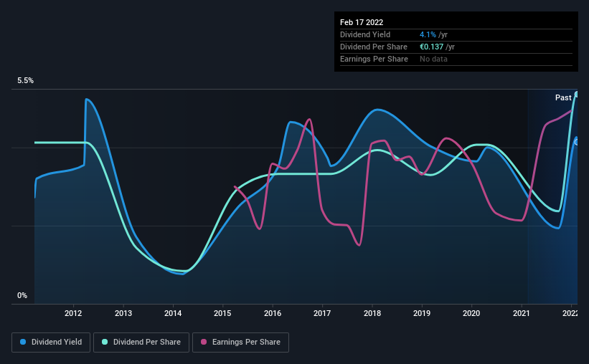Select the 2017 x-axis label
This screenshot has width=589, height=364.
(322, 313)
